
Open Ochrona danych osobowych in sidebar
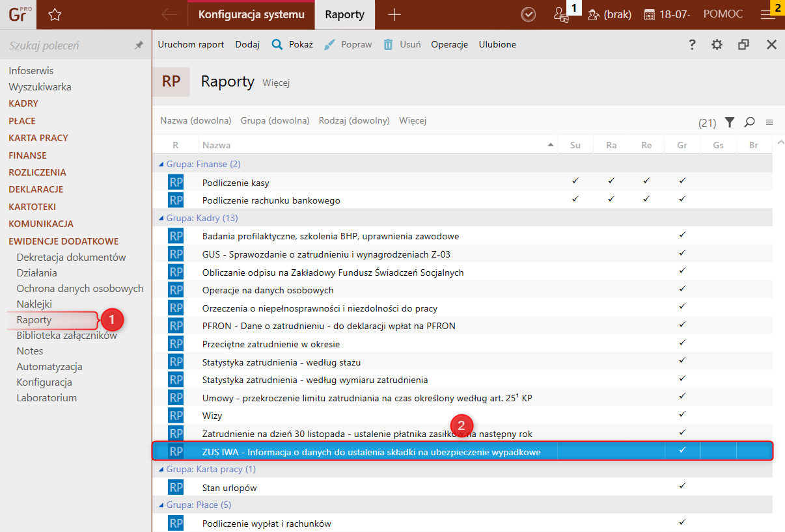point(80,288)
